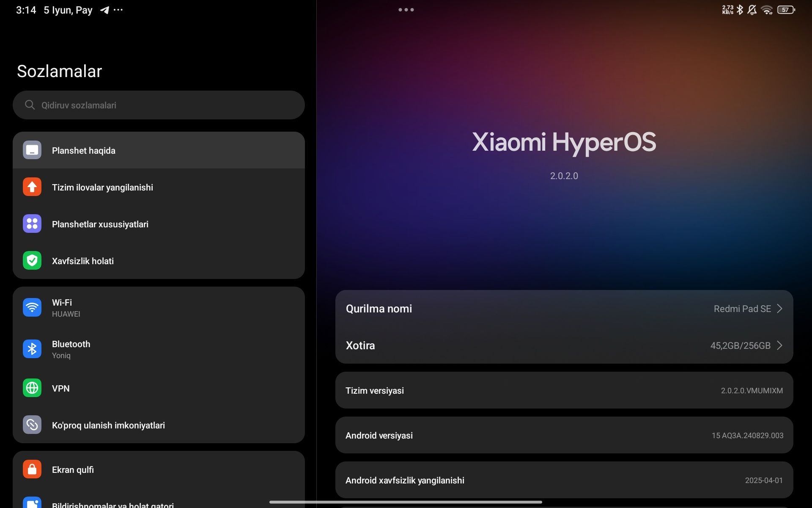The image size is (812, 508).
Task: Open Ko'proq ulanish imkoniyatlari
Action: (159, 425)
